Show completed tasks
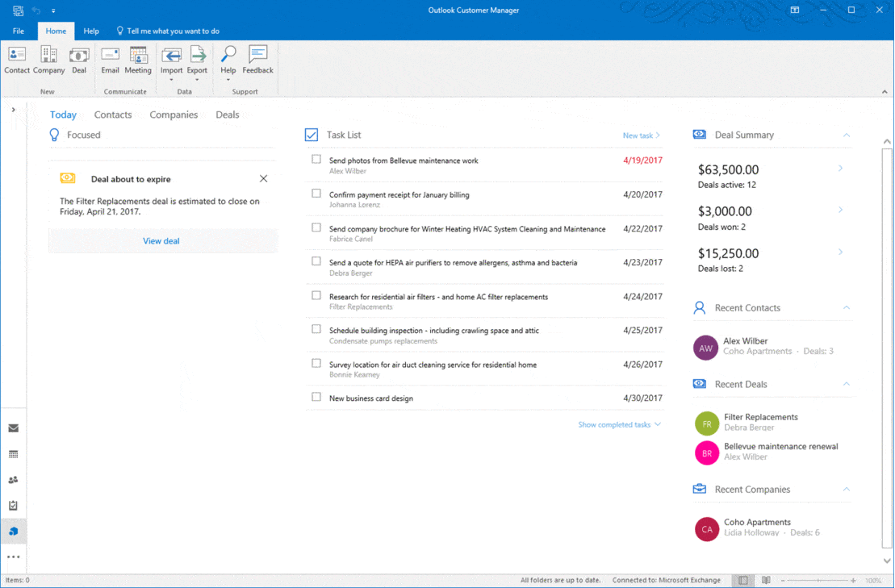This screenshot has height=588, width=895. pos(619,424)
